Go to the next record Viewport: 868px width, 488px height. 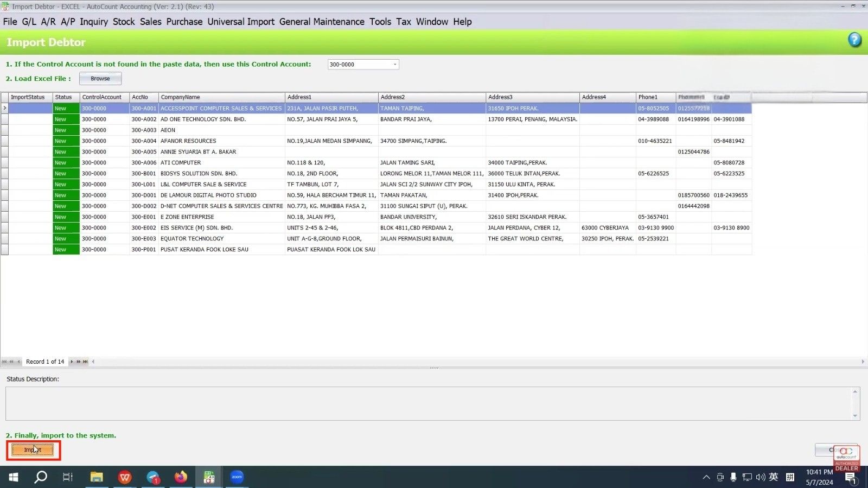(72, 362)
